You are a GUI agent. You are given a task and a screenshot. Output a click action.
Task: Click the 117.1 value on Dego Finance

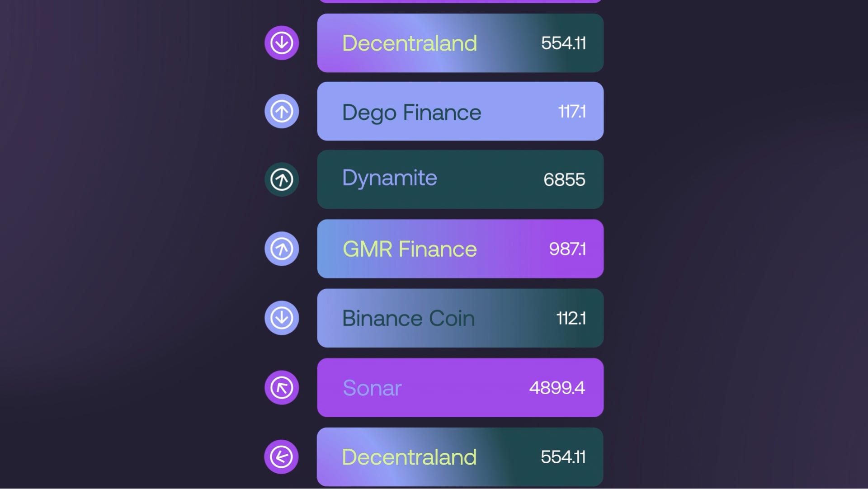click(x=572, y=111)
